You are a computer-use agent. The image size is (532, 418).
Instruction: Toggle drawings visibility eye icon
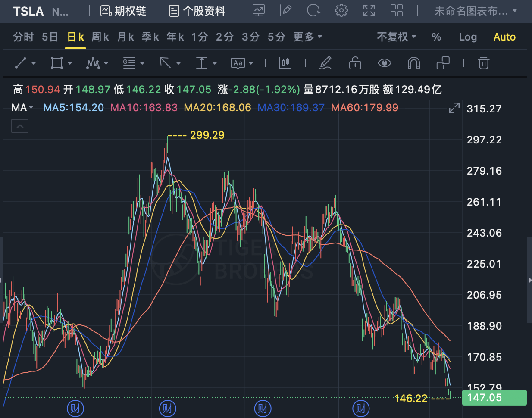point(384,63)
